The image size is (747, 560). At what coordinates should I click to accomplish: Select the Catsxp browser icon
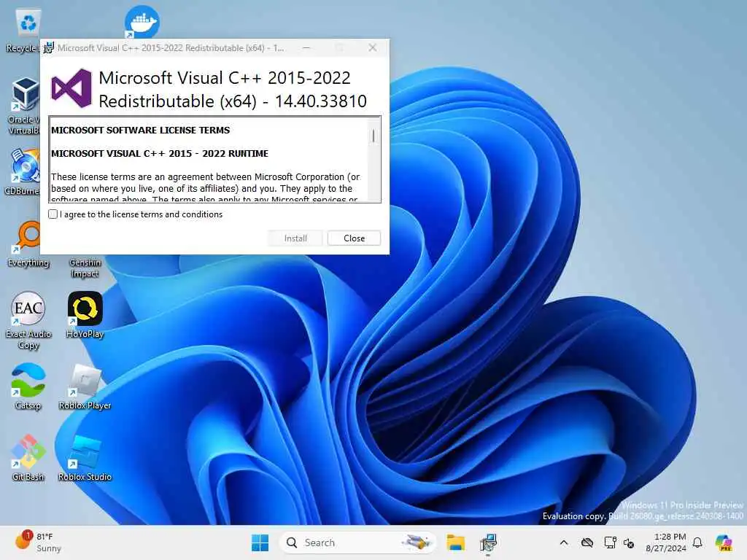tap(28, 386)
